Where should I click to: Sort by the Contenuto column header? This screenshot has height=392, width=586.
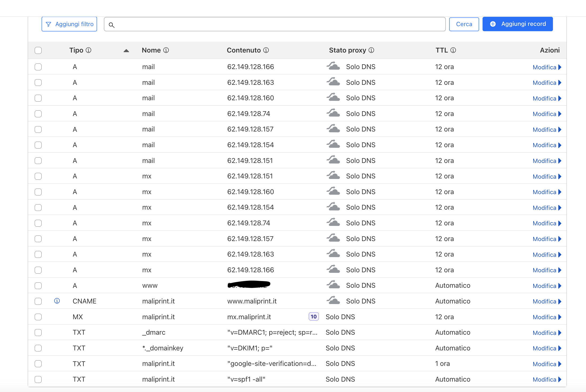tap(244, 50)
